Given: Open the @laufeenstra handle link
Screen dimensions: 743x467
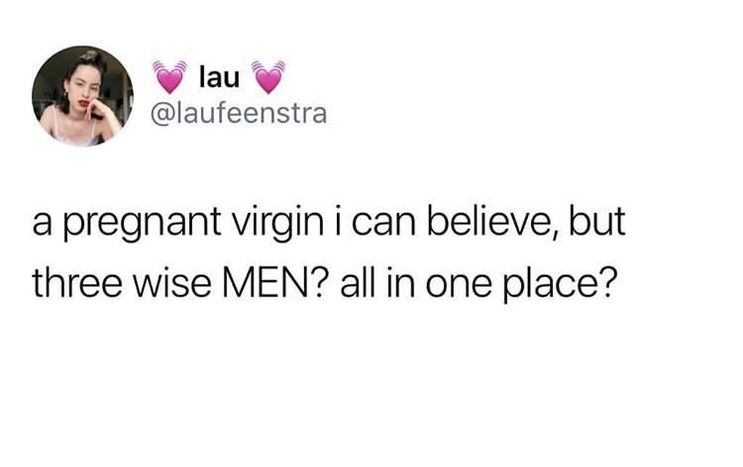Looking at the screenshot, I should pos(239,114).
